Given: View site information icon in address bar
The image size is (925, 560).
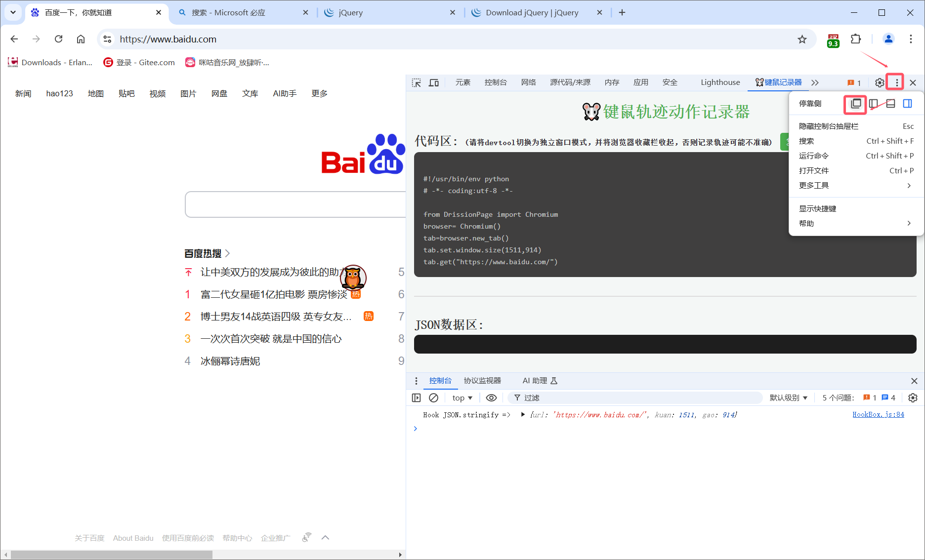Looking at the screenshot, I should click(107, 39).
